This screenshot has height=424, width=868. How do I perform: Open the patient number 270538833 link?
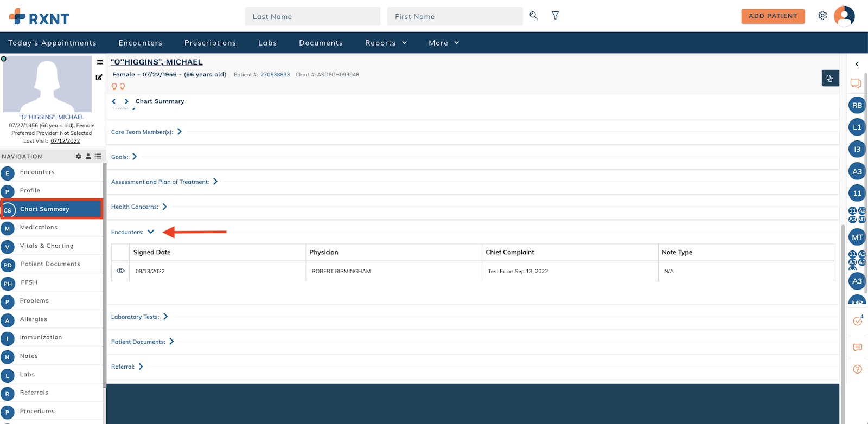pyautogui.click(x=275, y=75)
